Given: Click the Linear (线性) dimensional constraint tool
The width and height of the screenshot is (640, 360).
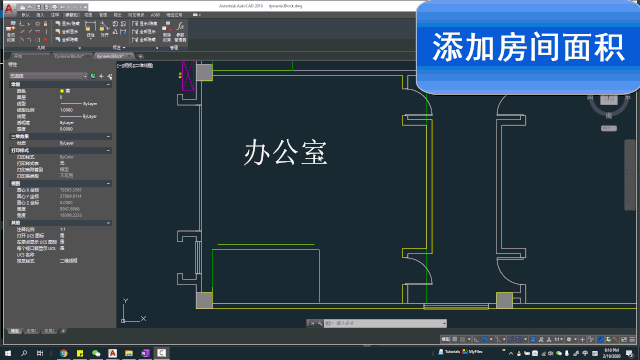Looking at the screenshot, I should pos(91,30).
